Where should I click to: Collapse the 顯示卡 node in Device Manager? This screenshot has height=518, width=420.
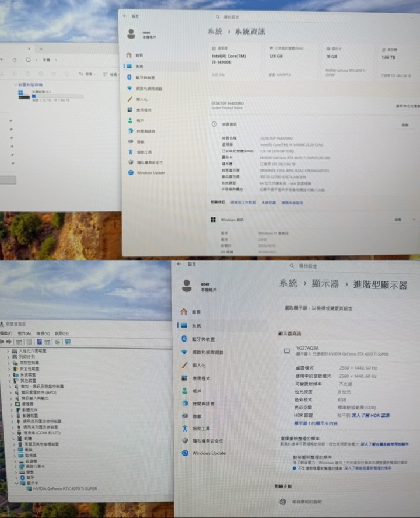pyautogui.click(x=16, y=484)
